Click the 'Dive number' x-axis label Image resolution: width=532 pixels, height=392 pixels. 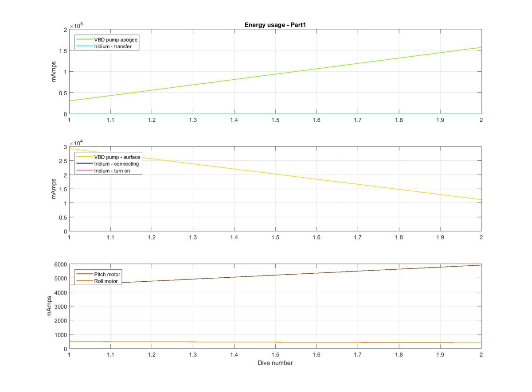[x=275, y=363]
